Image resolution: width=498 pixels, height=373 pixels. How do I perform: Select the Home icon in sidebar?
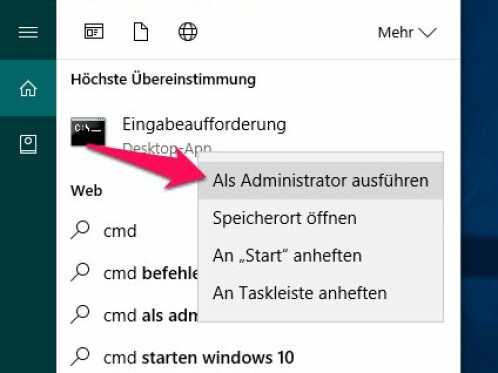coord(28,88)
